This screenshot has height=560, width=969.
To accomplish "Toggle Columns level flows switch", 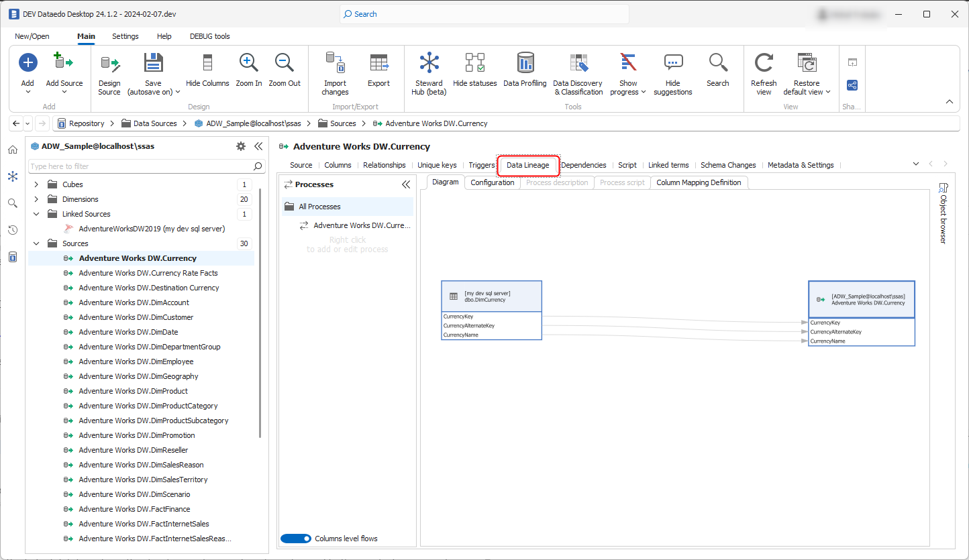I will click(296, 539).
